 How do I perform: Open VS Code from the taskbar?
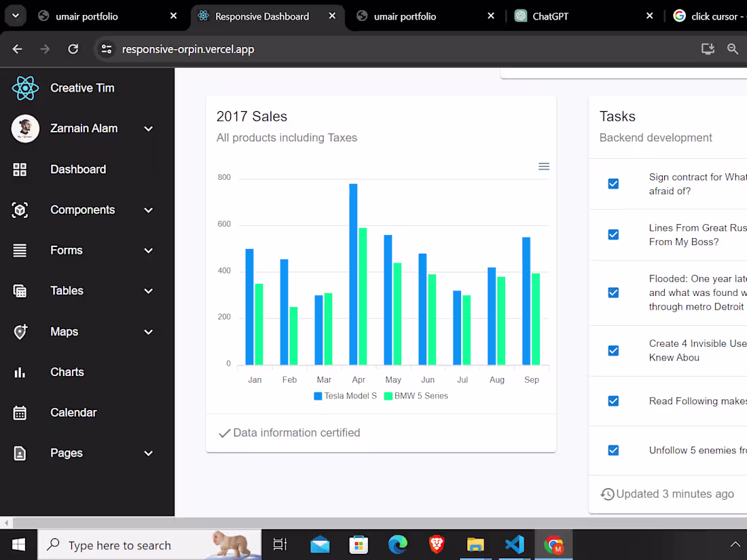tap(514, 544)
